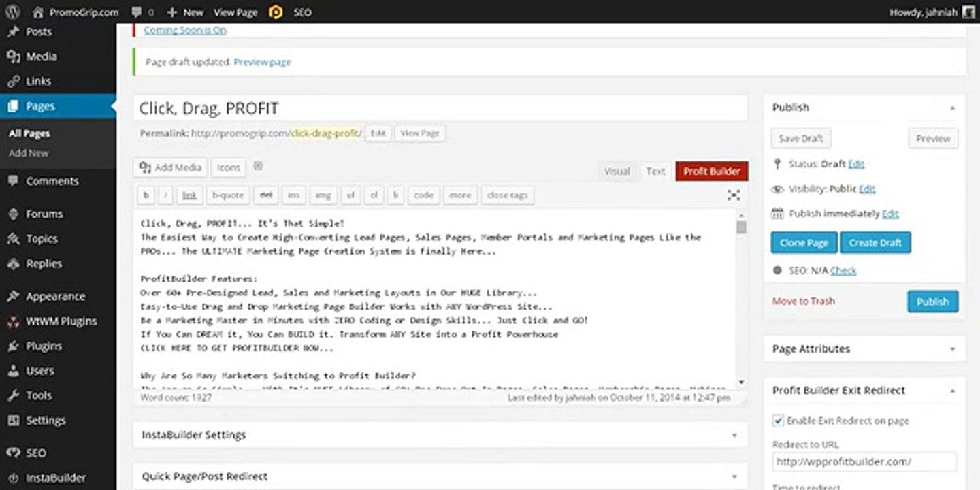
Task: Click the small icon beside Icons button
Action: point(258,166)
